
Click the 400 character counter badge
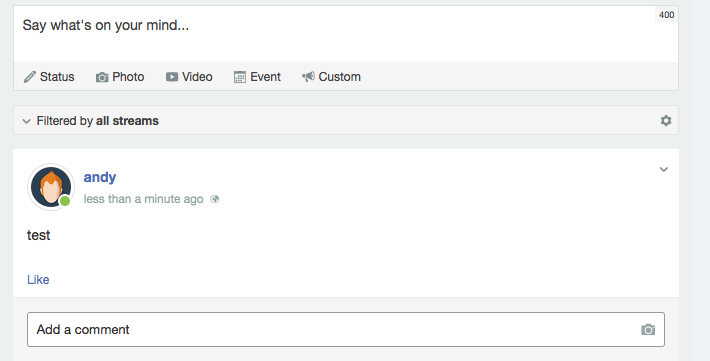[x=667, y=14]
